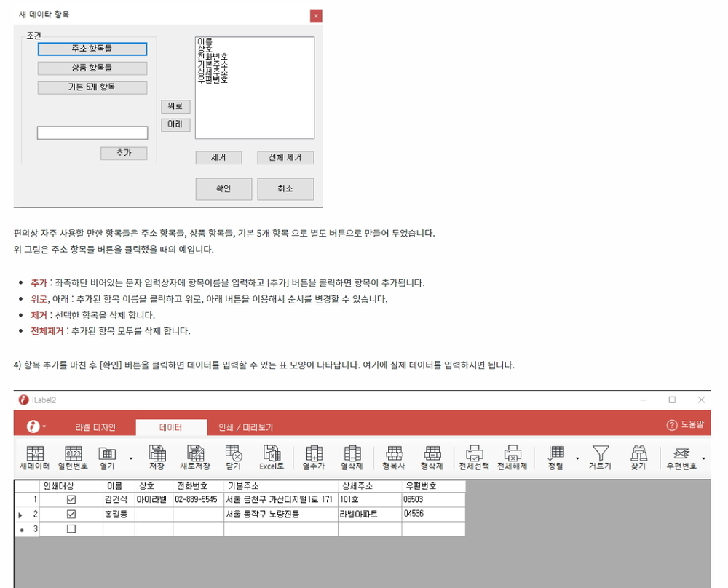The height and width of the screenshot is (588, 728).
Task: Switch to the 인쇄 / 미리보기 tab
Action: [x=245, y=427]
